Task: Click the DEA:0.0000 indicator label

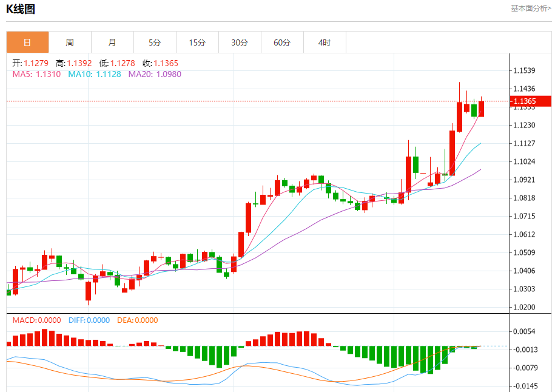Action: pos(137,320)
